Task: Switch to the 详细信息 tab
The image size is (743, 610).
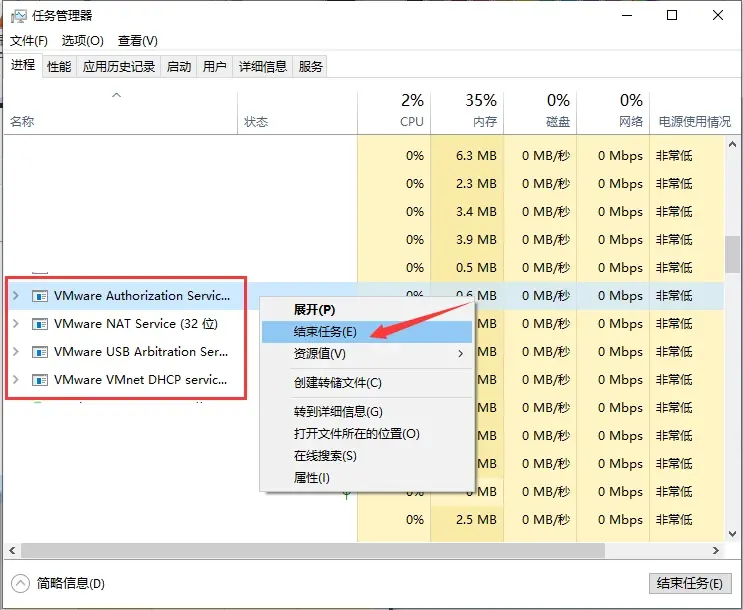Action: (x=263, y=66)
